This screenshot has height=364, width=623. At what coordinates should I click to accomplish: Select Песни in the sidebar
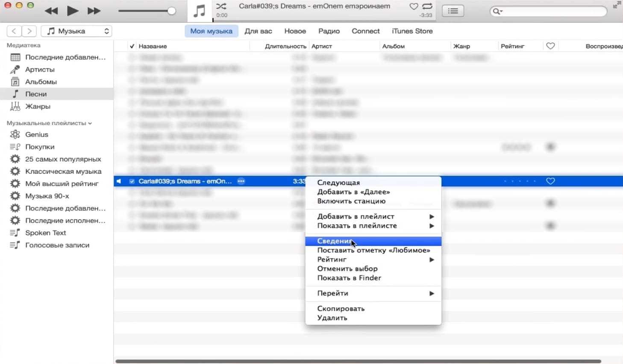click(x=57, y=94)
